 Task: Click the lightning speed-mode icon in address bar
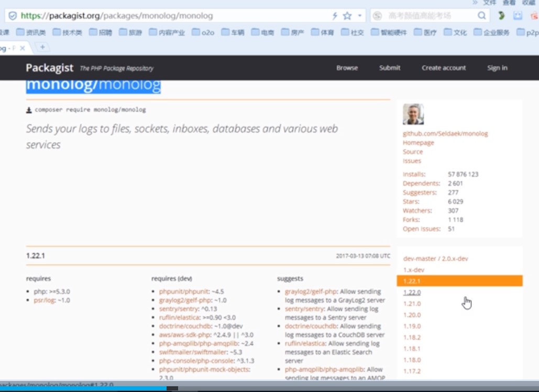(x=335, y=16)
